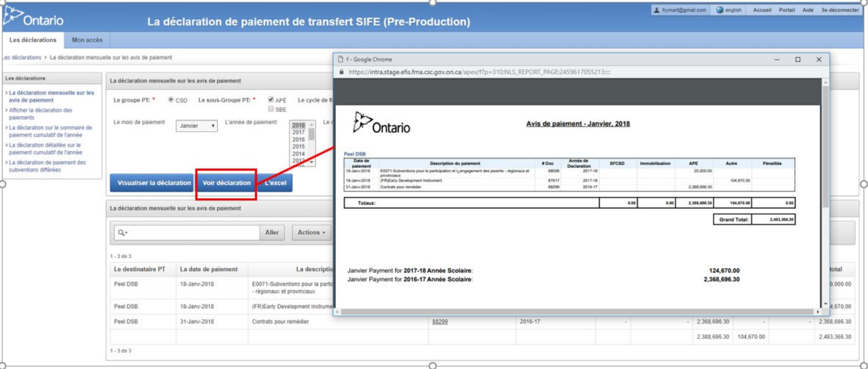868x369 pixels.
Task: Open the Aide menu item
Action: pos(808,10)
